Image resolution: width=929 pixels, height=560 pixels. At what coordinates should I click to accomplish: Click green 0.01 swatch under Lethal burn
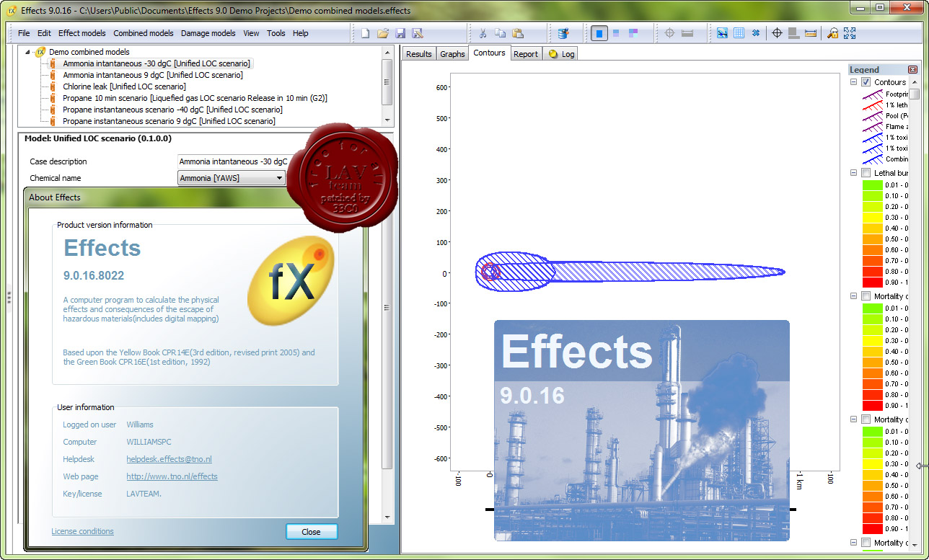pyautogui.click(x=873, y=185)
